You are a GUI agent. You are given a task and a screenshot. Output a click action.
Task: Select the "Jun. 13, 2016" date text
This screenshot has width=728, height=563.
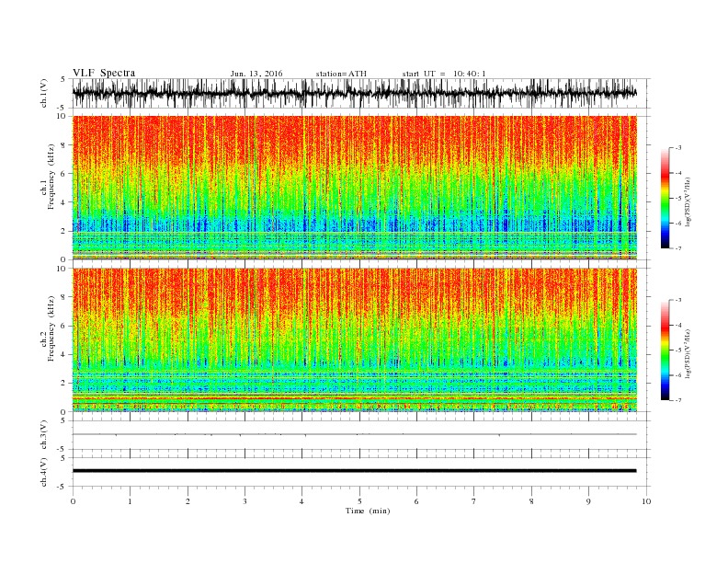[x=256, y=74]
